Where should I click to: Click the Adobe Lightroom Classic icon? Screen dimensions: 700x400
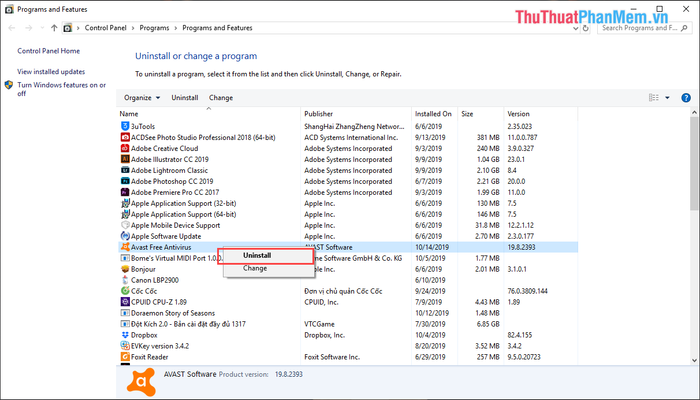point(125,170)
